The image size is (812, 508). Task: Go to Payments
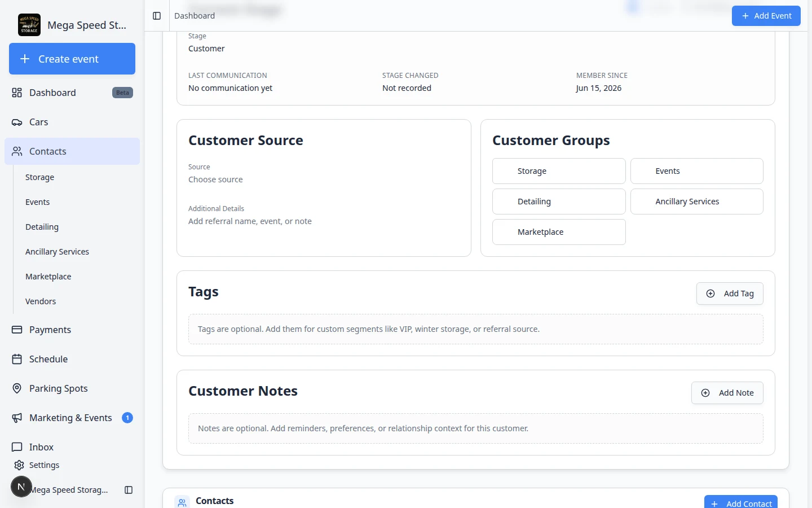(x=72, y=330)
